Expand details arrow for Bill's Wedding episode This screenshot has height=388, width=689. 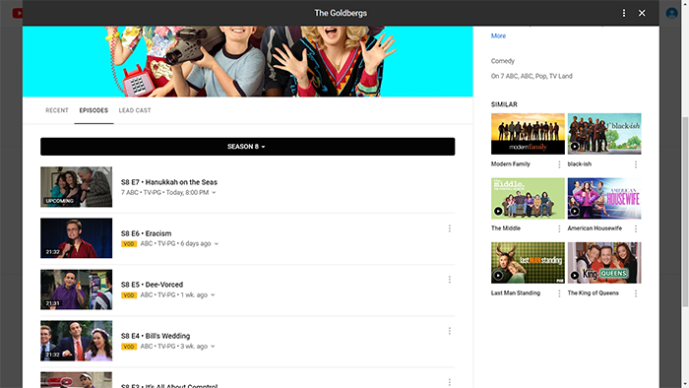(213, 346)
